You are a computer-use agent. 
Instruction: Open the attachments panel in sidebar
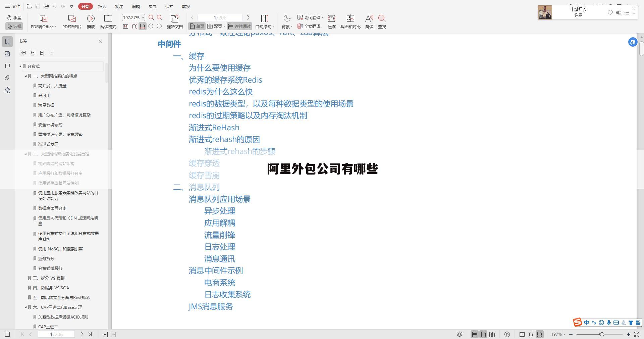(x=7, y=78)
